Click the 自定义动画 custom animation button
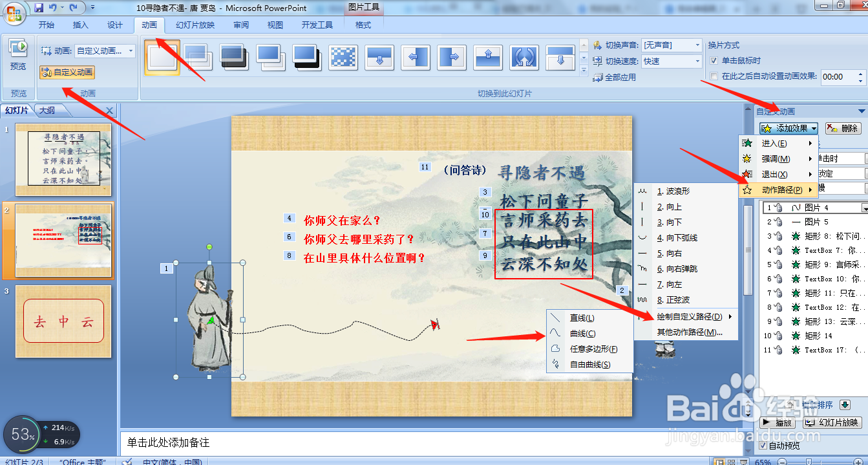 [x=67, y=72]
